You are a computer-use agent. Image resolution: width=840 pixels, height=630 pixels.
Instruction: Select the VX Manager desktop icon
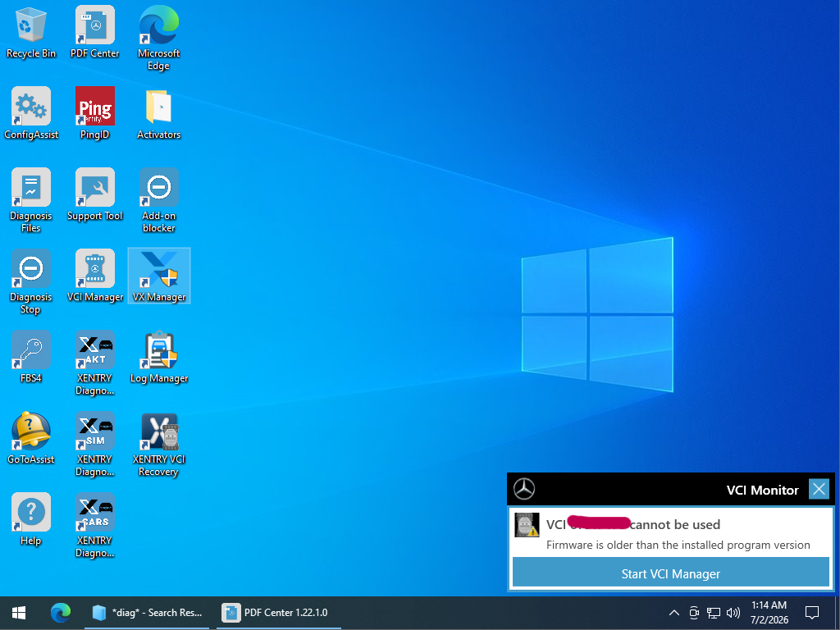click(159, 276)
